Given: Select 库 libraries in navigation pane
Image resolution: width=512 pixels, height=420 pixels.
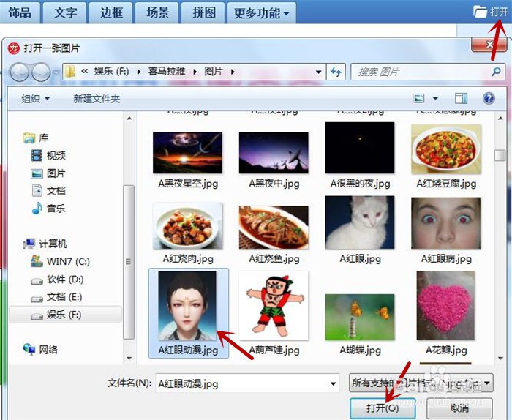Looking at the screenshot, I should click(37, 138).
